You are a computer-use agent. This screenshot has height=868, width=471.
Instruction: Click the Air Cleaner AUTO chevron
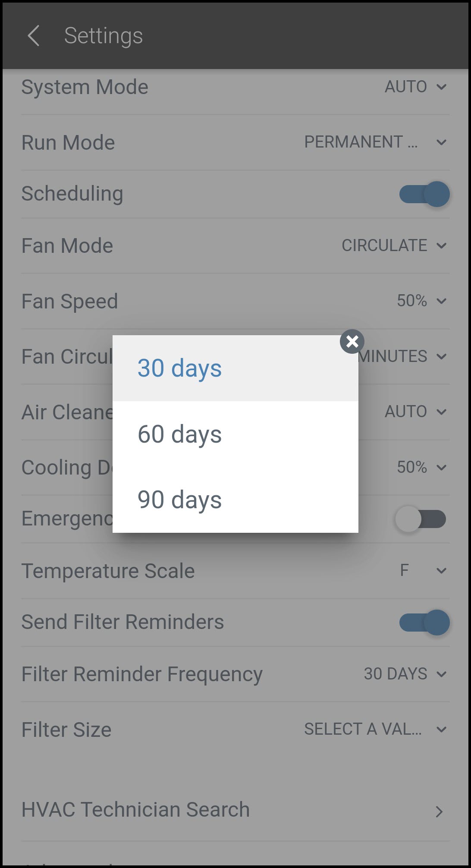coord(441,412)
